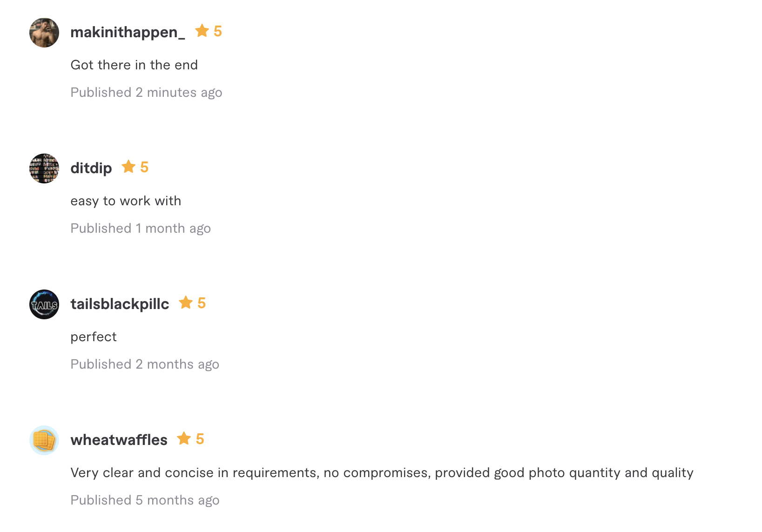Go to wheatwaffles username link

[119, 440]
